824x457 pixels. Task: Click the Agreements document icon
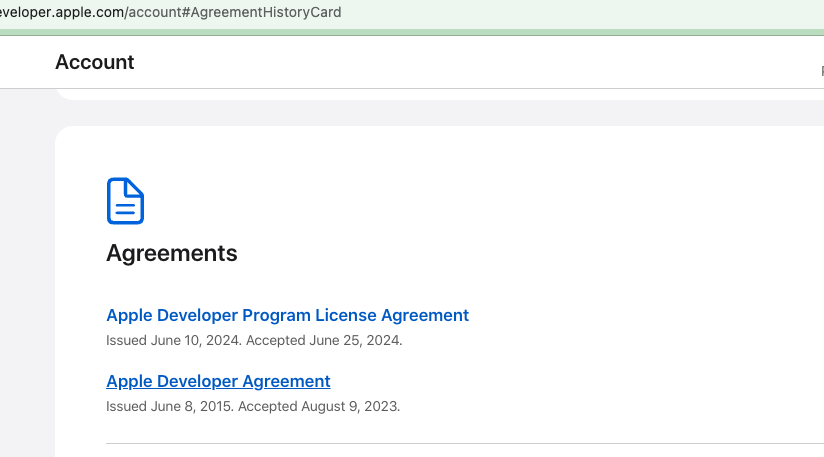click(125, 201)
